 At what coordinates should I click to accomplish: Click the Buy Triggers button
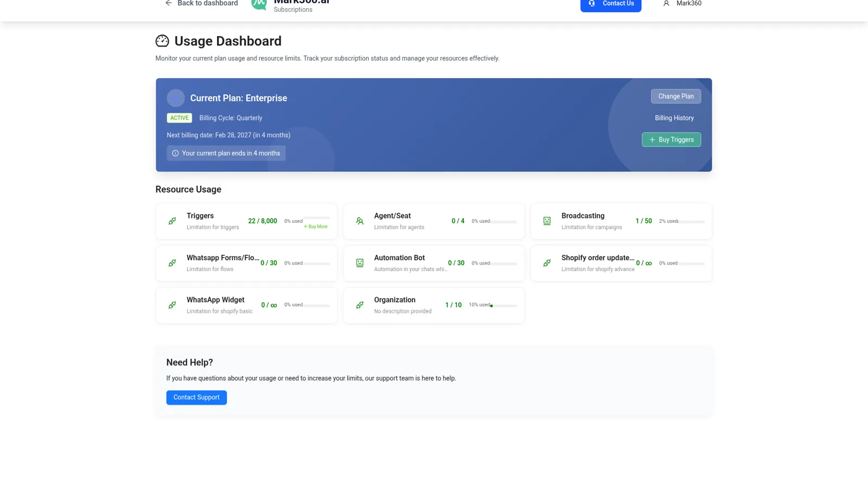pyautogui.click(x=672, y=140)
